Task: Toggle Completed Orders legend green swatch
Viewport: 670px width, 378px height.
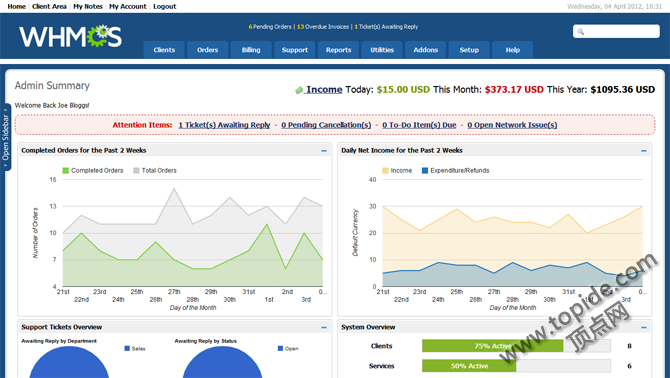Action: (x=65, y=170)
